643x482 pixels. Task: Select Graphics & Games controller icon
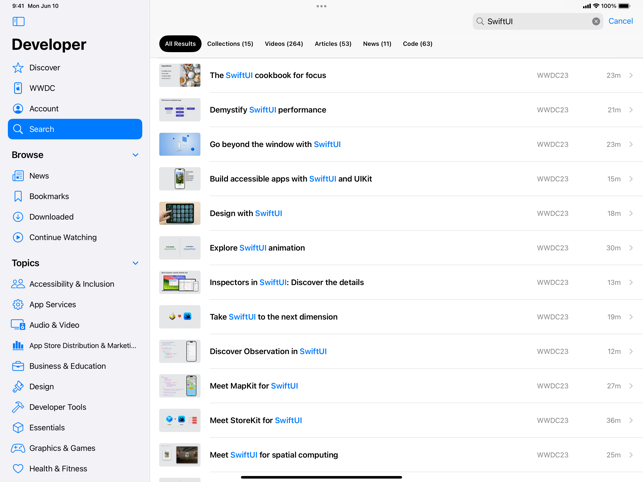tap(18, 448)
